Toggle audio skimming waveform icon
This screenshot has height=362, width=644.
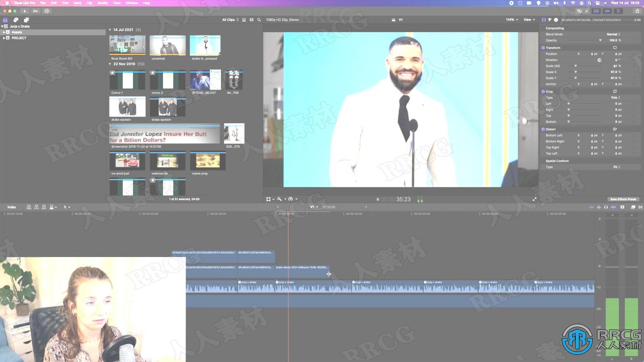tap(599, 207)
